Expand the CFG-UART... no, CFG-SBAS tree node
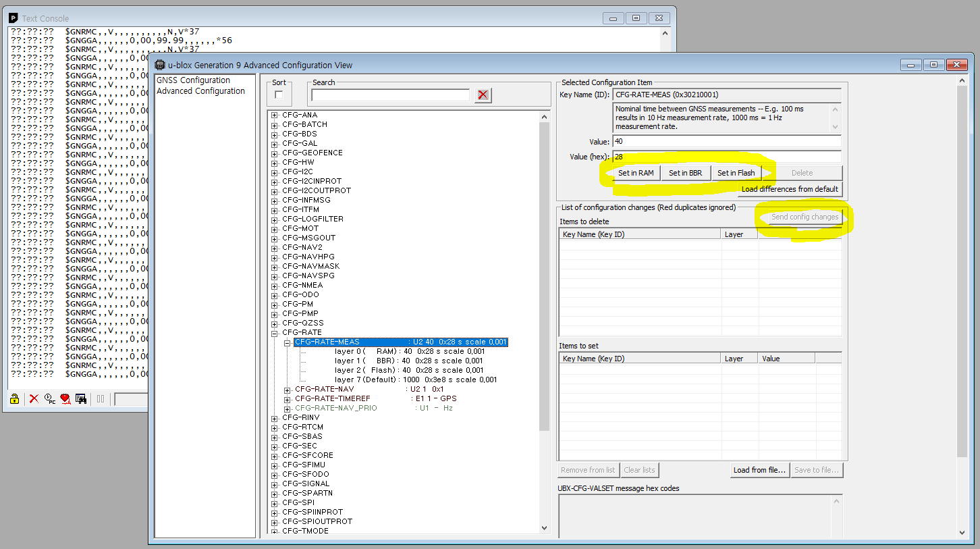The height and width of the screenshot is (549, 980). [275, 437]
